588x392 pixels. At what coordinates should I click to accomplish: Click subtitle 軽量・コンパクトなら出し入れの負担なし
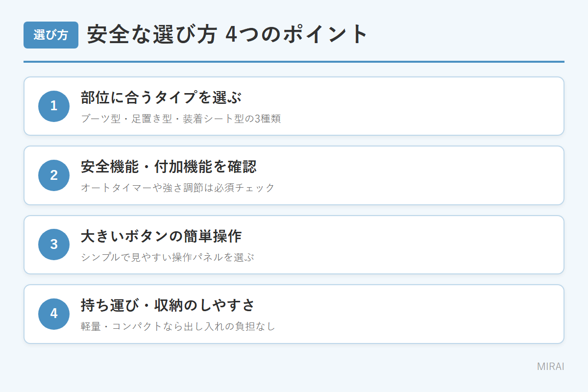[178, 326]
